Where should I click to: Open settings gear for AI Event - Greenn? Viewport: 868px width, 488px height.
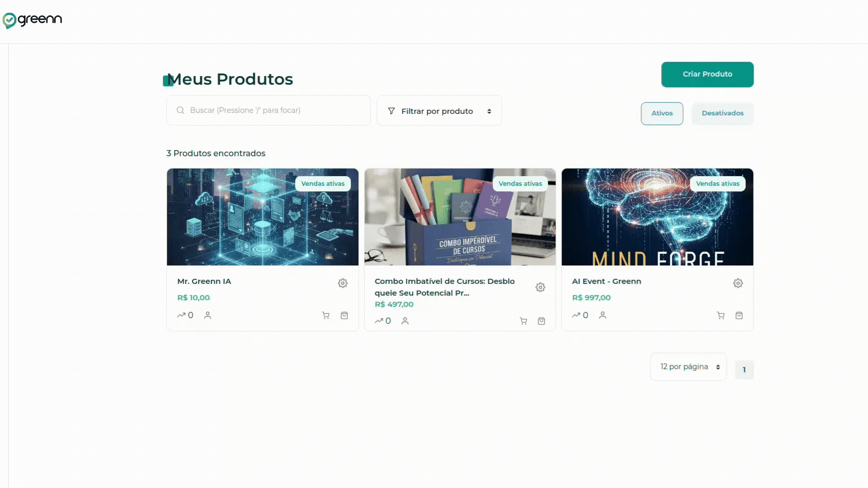pos(738,283)
